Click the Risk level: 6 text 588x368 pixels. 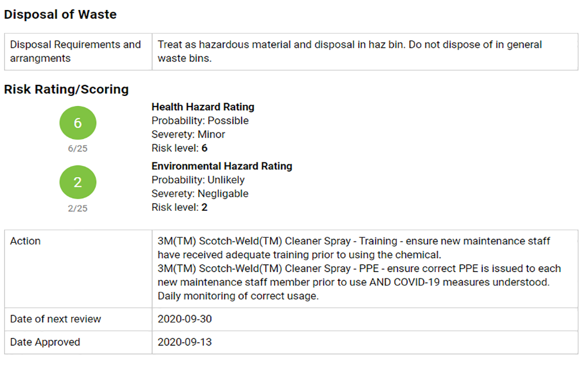pyautogui.click(x=179, y=148)
